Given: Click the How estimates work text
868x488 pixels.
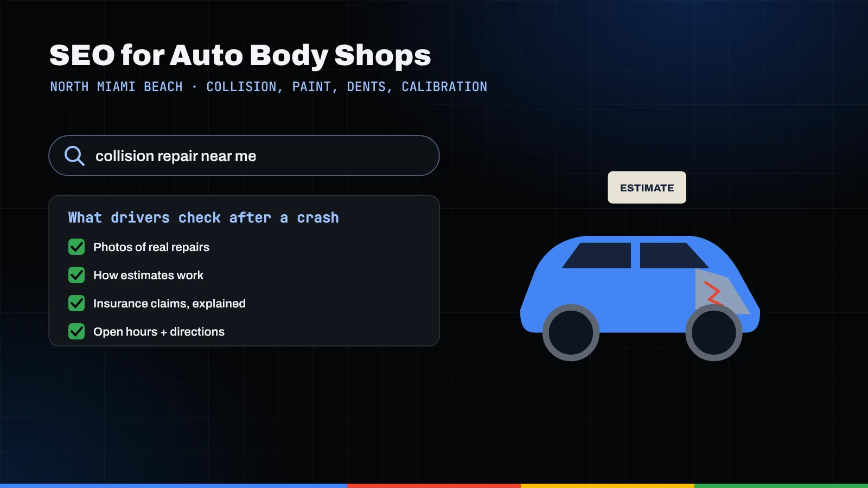Looking at the screenshot, I should click(148, 275).
